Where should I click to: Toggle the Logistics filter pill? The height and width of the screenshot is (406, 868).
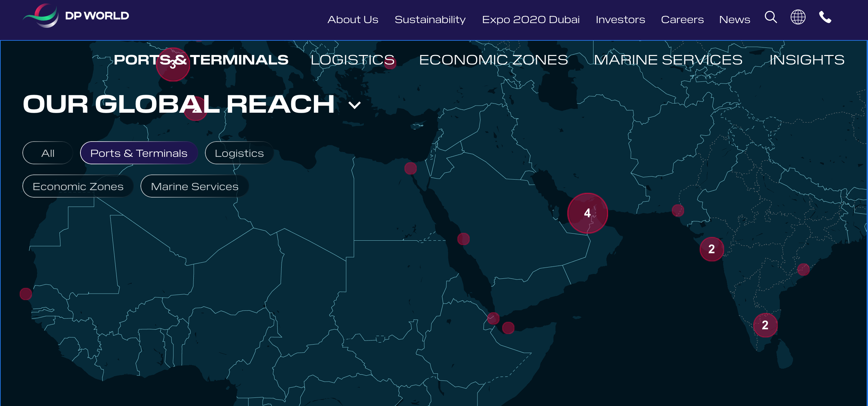coord(239,153)
